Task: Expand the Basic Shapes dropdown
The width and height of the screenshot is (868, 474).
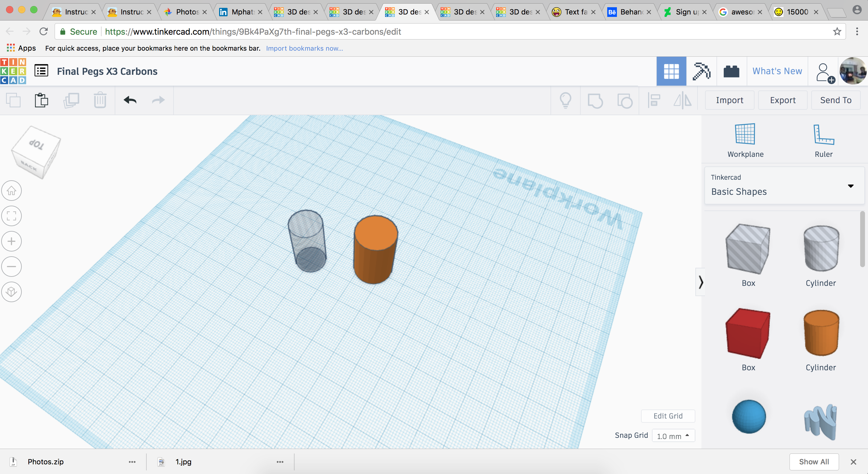Action: tap(850, 186)
